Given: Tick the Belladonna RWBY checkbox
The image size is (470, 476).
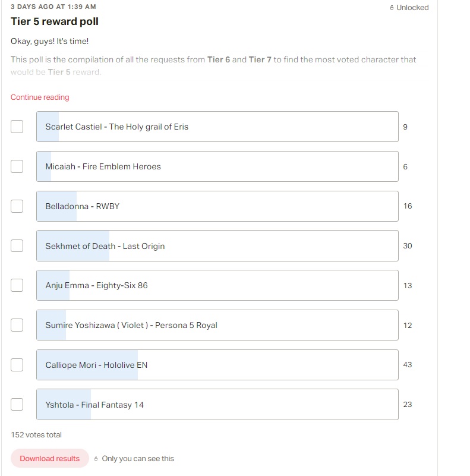Looking at the screenshot, I should pos(17,206).
